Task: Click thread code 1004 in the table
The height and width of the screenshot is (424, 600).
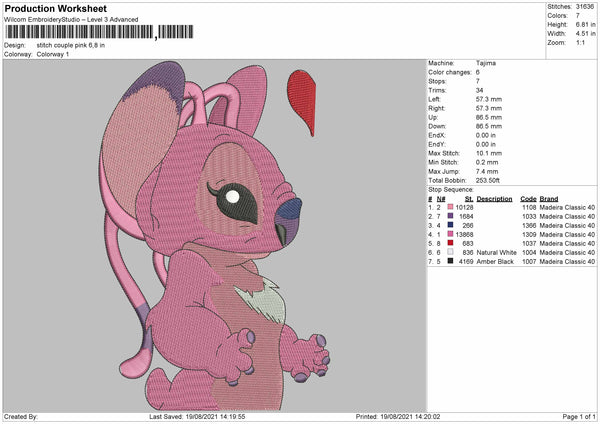Action: pos(529,253)
